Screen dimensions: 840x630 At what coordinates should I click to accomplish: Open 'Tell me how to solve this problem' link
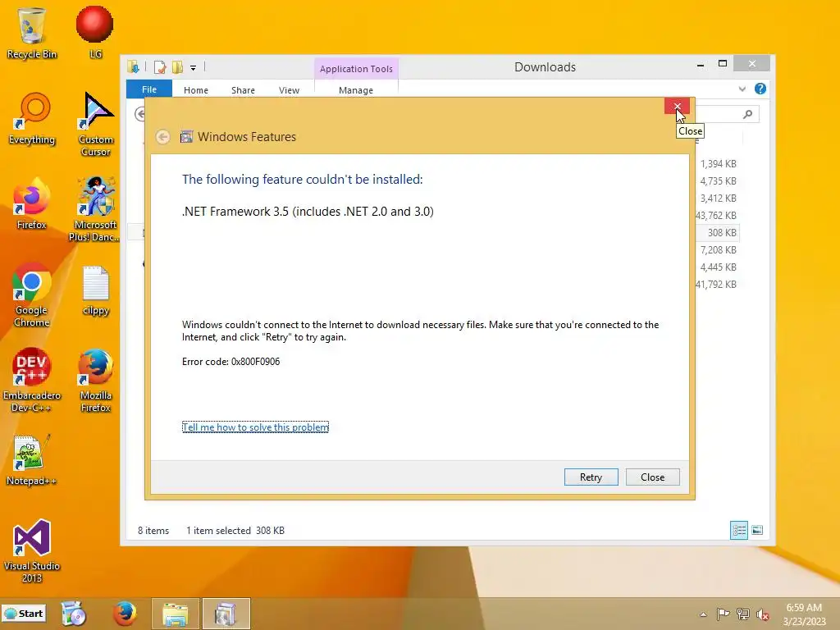pos(255,427)
